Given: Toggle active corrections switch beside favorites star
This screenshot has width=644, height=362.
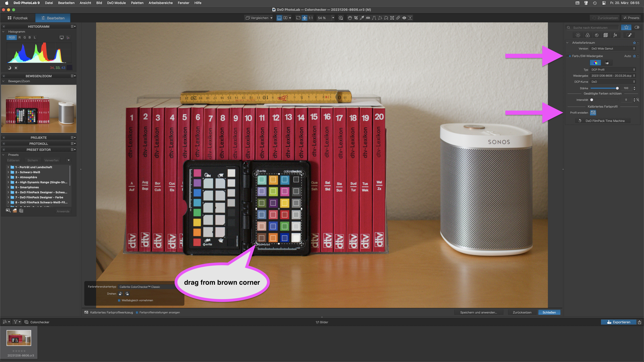Looking at the screenshot, I should [x=637, y=28].
